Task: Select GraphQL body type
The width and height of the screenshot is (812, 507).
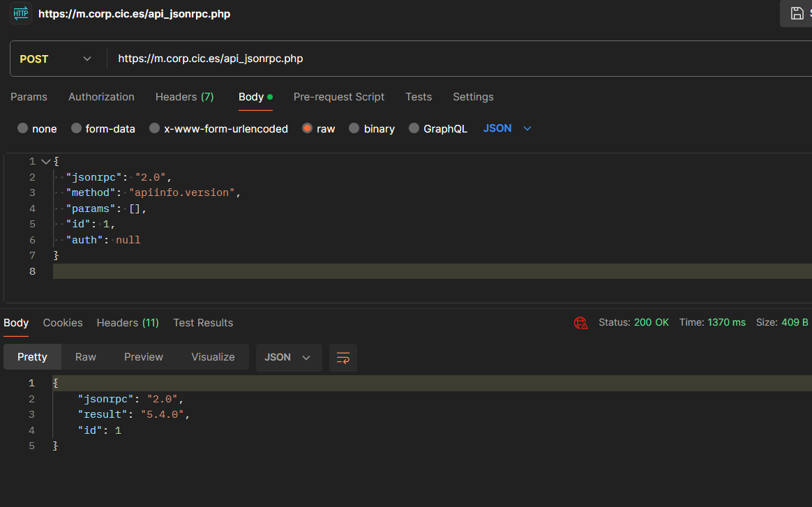Action: coord(414,128)
